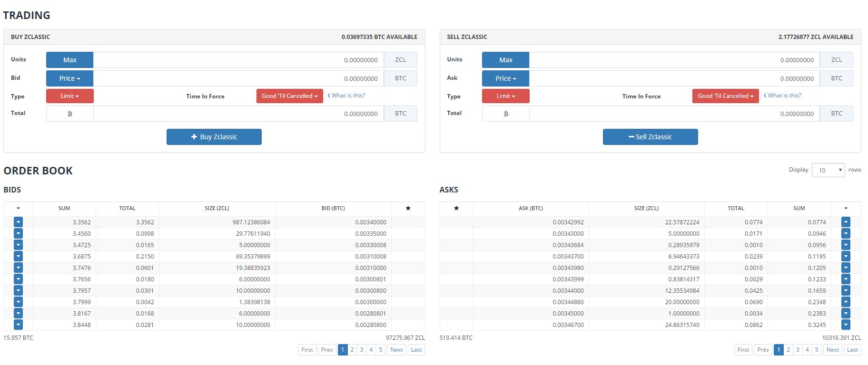Open row menu for ask 0.00343980
Image resolution: width=868 pixels, height=365 pixels.
(x=846, y=268)
